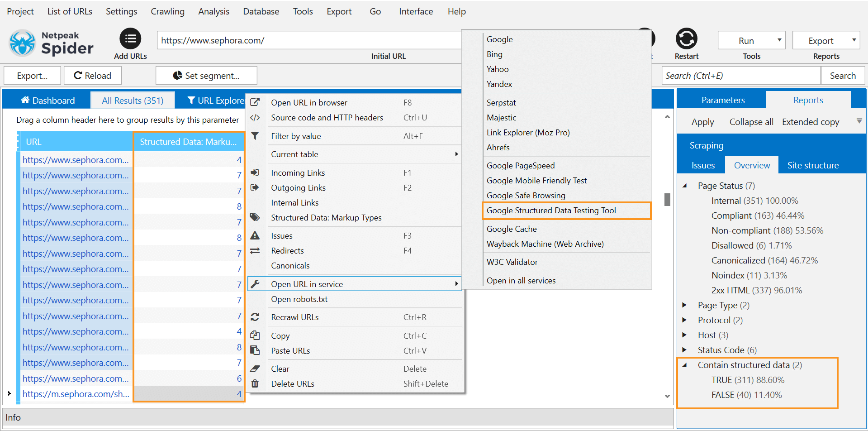
Task: Click the Search button
Action: (x=843, y=76)
